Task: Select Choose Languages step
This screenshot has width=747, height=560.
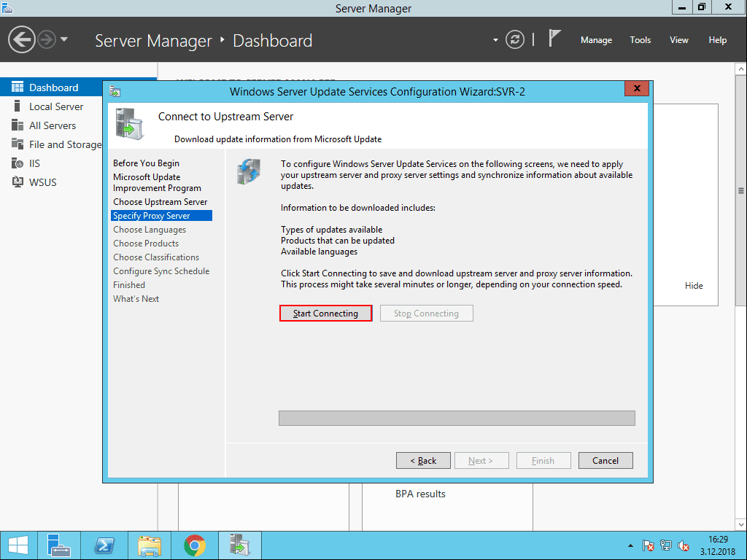Action: coord(150,230)
